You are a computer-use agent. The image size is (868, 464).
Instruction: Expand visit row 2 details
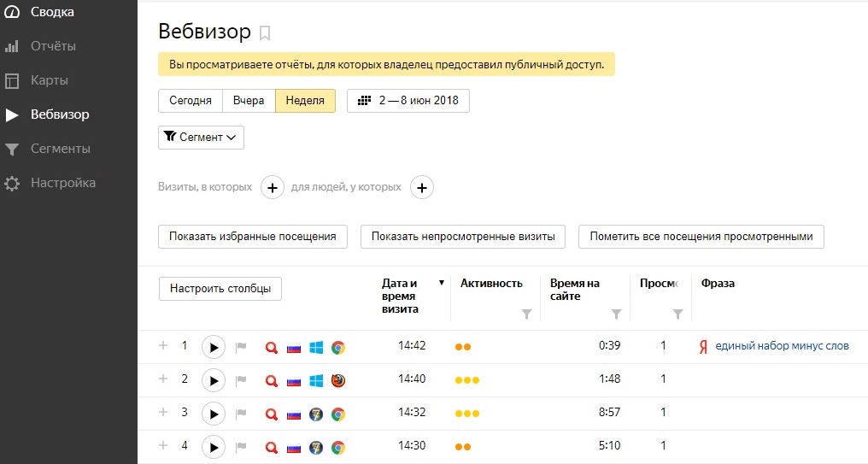click(x=163, y=379)
